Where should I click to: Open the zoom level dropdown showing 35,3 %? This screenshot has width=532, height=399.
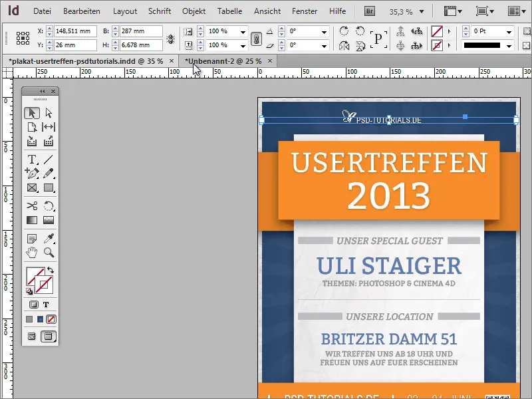click(422, 11)
